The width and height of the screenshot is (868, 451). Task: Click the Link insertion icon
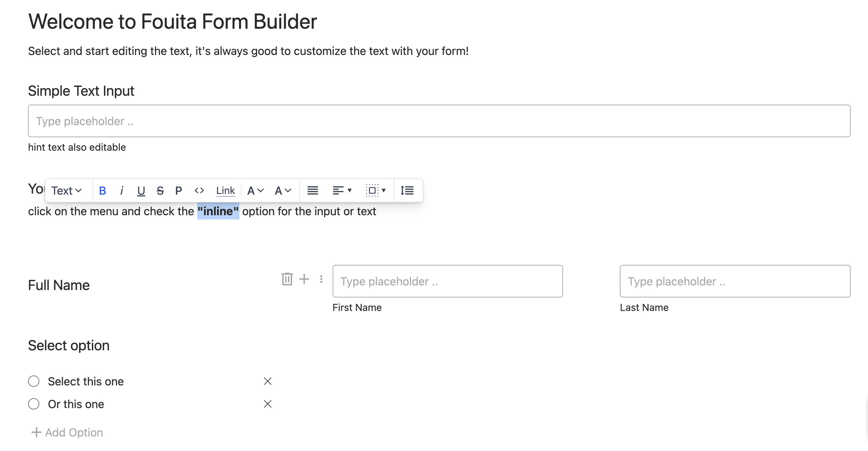pyautogui.click(x=226, y=190)
